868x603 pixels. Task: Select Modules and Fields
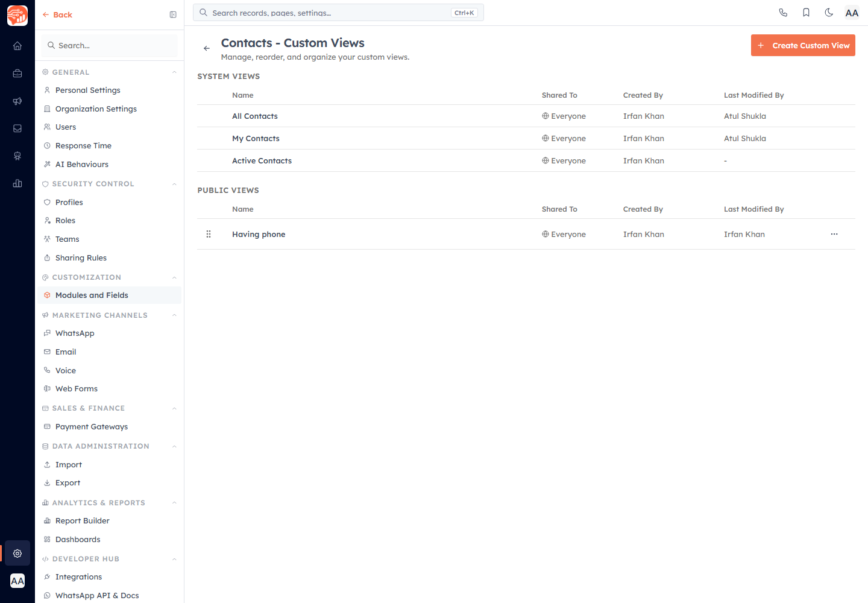(x=110, y=295)
